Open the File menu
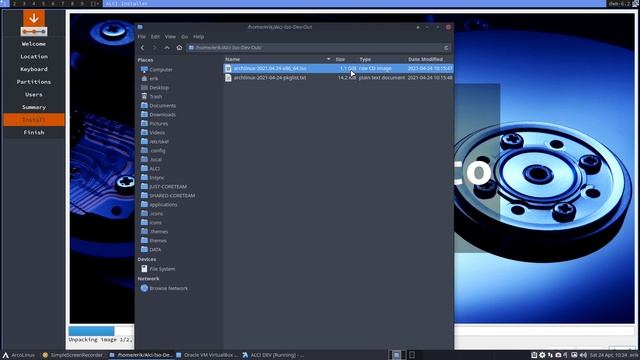 (x=141, y=37)
